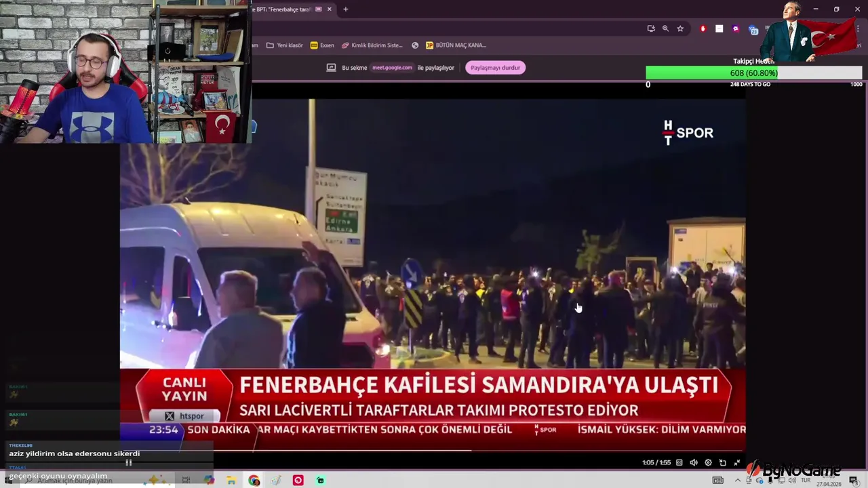Screen dimensions: 868x488
Task: Click the taskbar date 27.04.2026
Action: pyautogui.click(x=828, y=484)
